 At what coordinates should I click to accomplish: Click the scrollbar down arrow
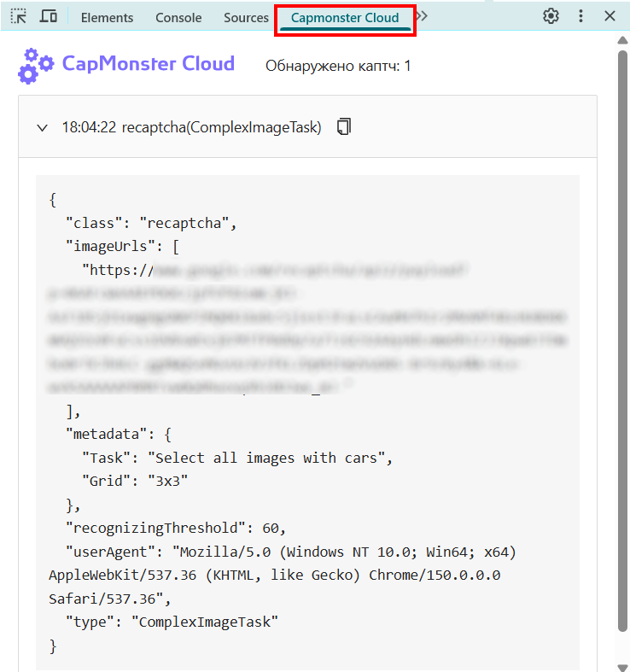click(622, 668)
